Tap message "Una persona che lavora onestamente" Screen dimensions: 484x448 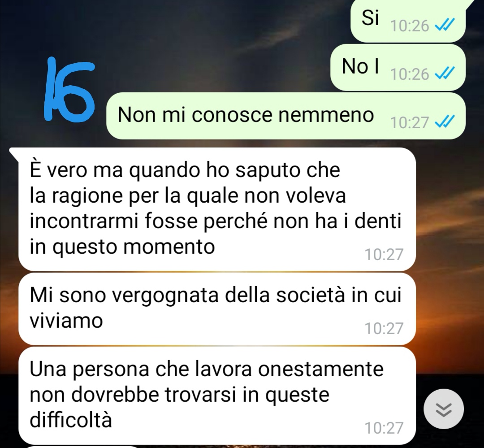pyautogui.click(x=217, y=396)
